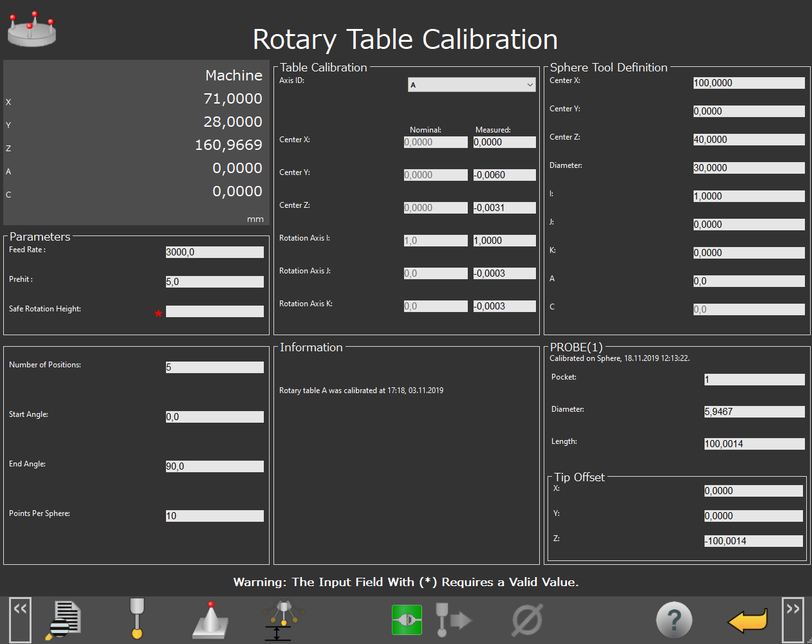The image size is (812, 644).
Task: Select the Number of Positions field
Action: click(214, 367)
